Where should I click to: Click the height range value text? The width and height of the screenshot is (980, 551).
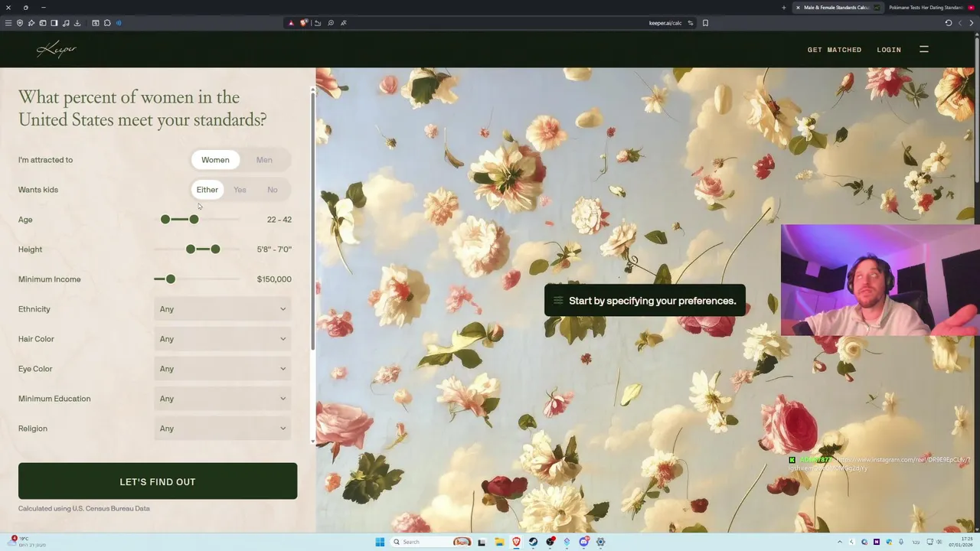click(x=274, y=249)
